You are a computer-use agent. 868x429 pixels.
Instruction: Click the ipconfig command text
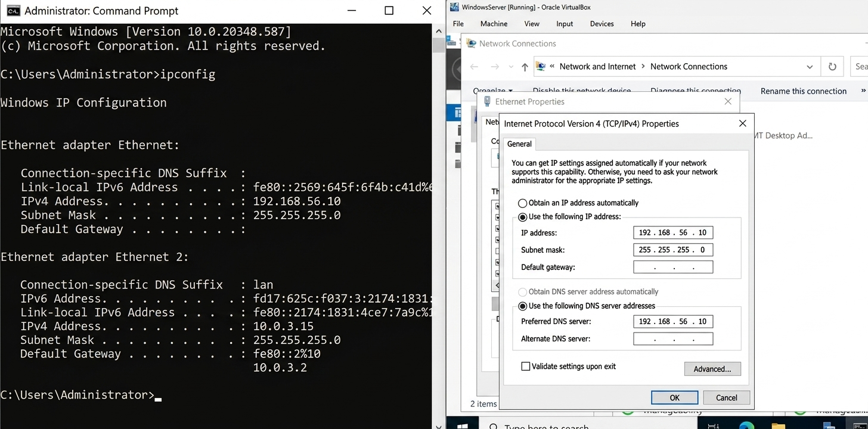pos(187,74)
